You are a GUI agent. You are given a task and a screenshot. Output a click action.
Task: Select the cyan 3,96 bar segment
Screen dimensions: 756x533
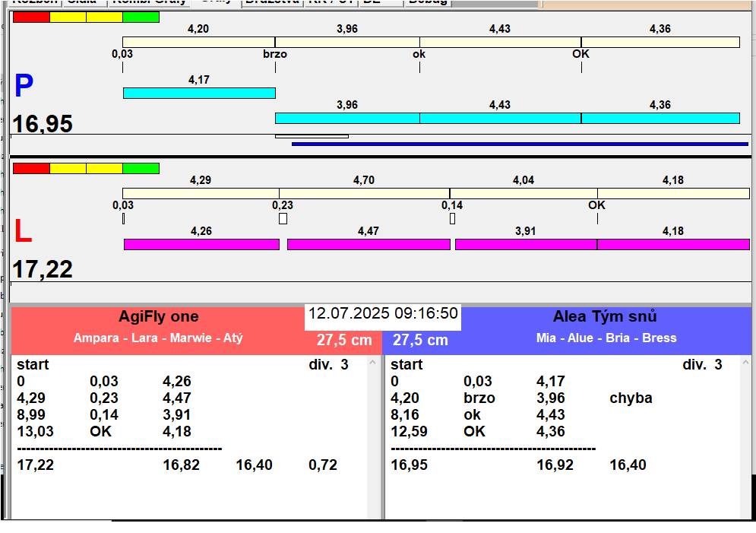tap(347, 118)
